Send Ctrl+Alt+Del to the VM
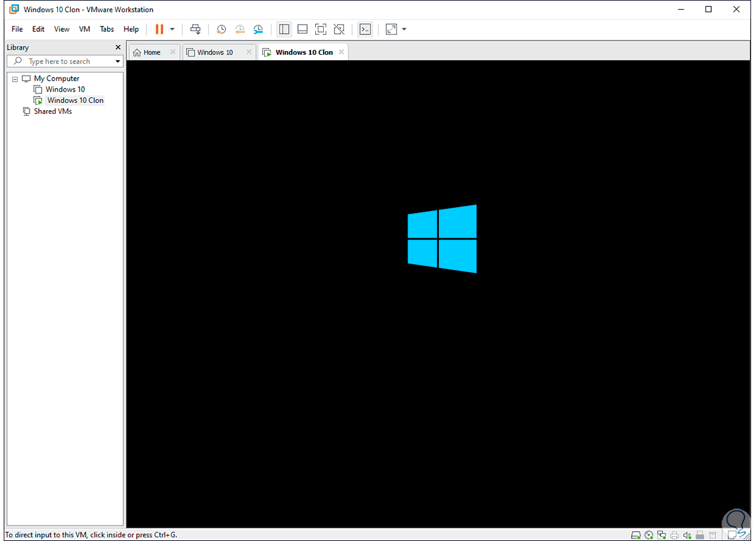Viewport: 756px width, 541px height. point(195,29)
